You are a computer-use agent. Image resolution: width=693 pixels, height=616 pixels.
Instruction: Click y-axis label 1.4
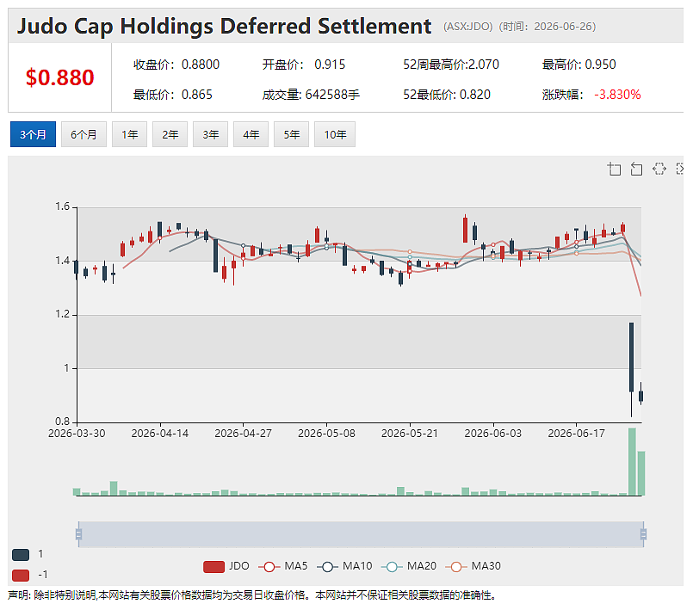[63, 261]
